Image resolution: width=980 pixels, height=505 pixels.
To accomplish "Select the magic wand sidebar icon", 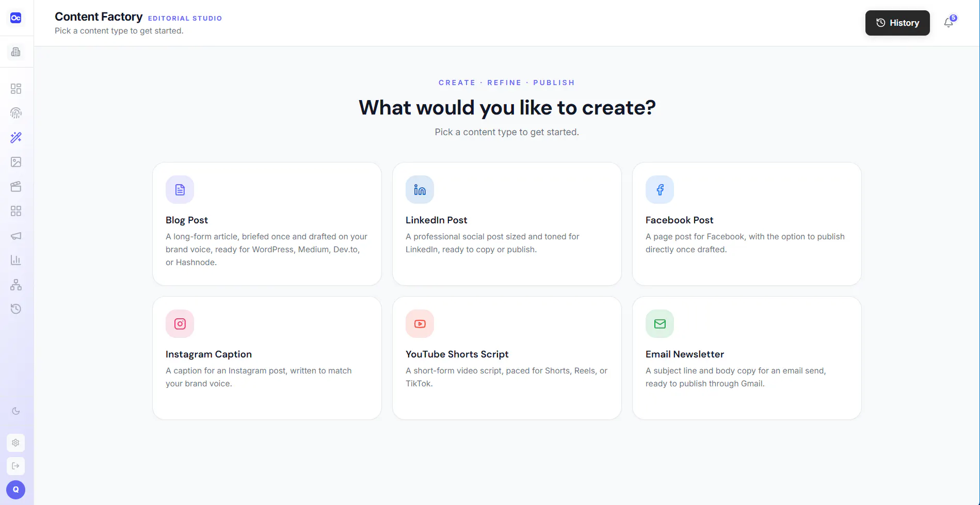I will [16, 137].
